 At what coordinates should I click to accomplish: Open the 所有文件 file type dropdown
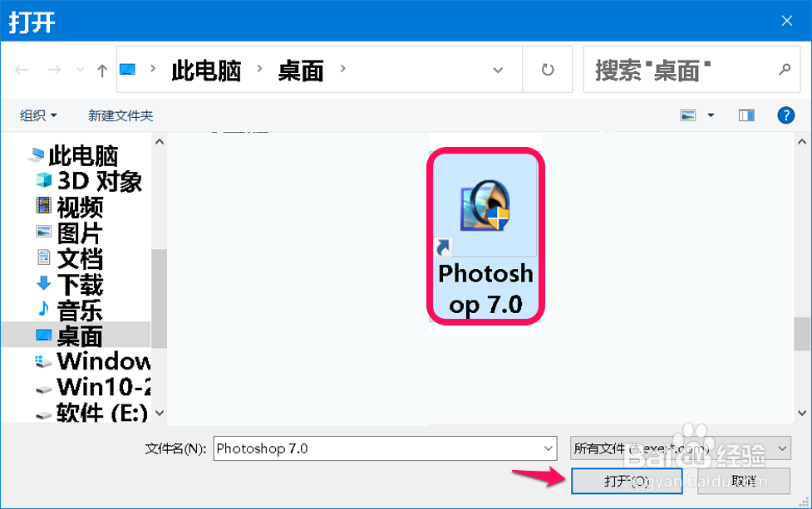coord(681,448)
